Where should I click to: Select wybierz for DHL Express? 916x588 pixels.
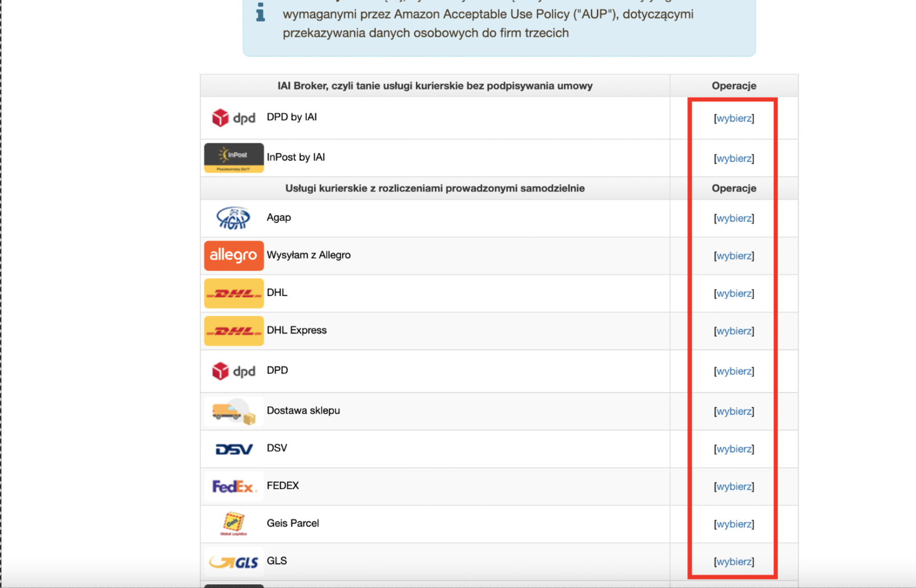[x=734, y=331]
